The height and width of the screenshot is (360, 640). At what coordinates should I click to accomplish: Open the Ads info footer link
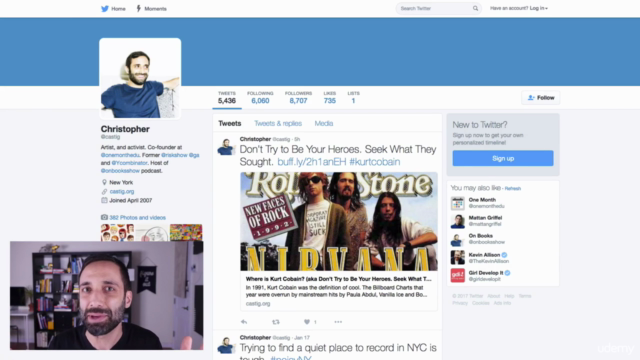pos(502,303)
